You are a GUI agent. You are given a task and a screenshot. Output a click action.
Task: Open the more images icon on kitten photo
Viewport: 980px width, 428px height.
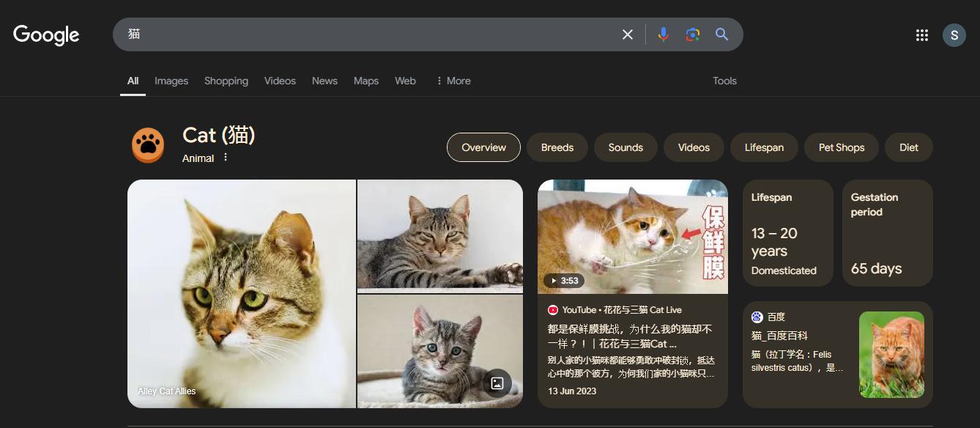tap(497, 383)
